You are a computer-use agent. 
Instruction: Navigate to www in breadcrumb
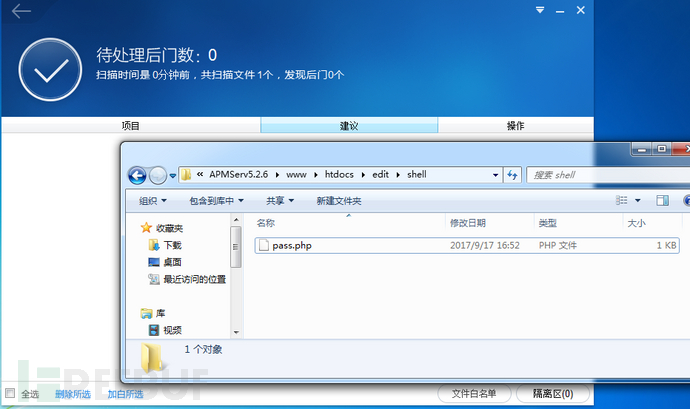pyautogui.click(x=296, y=175)
